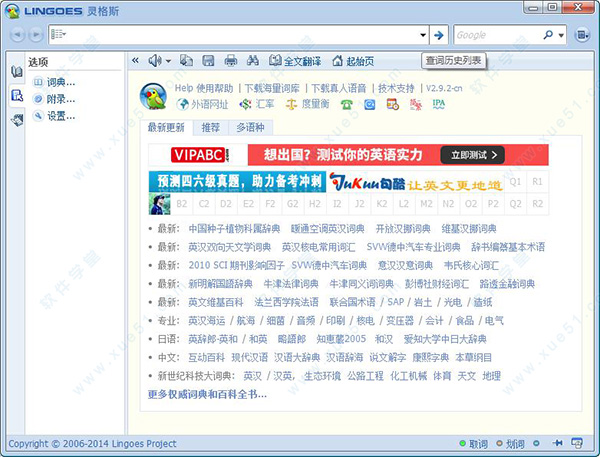
Task: Click the binoculars find icon
Action: coord(253,60)
